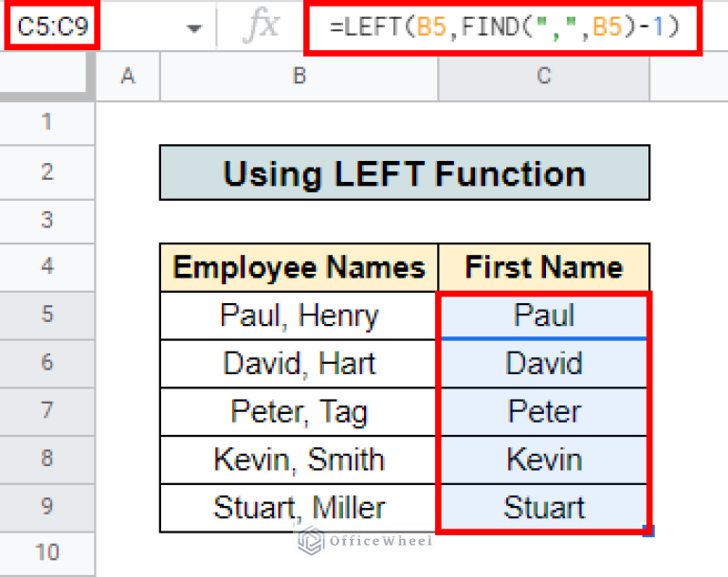Select the 'Kevin' result cell
Screen dimensions: 728x577
(x=543, y=460)
